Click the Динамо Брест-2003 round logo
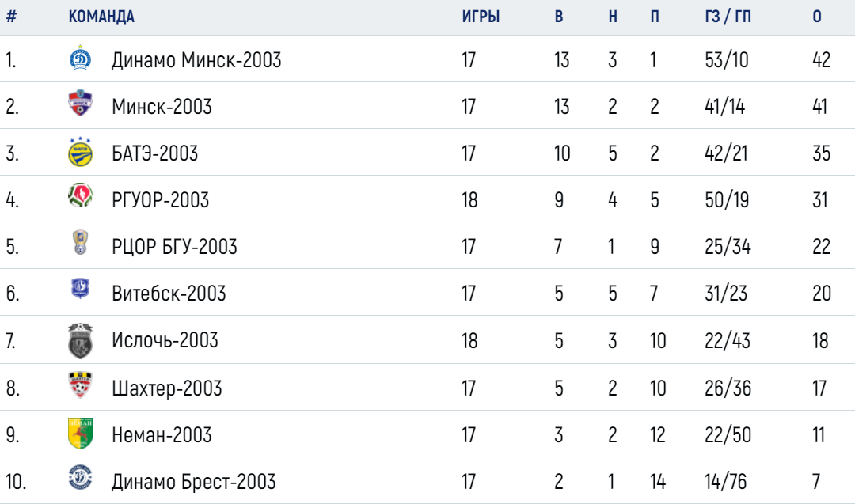 tap(80, 478)
